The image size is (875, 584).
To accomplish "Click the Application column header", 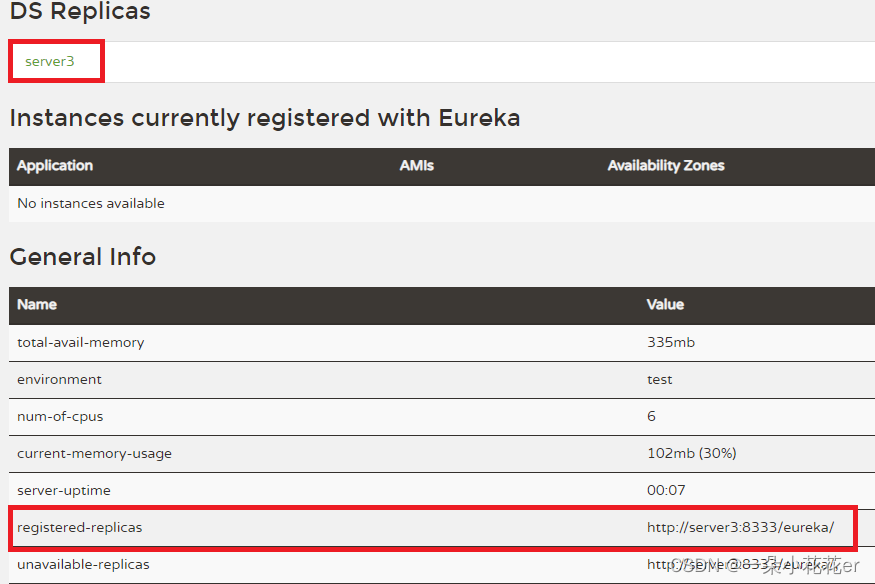I will pos(55,166).
